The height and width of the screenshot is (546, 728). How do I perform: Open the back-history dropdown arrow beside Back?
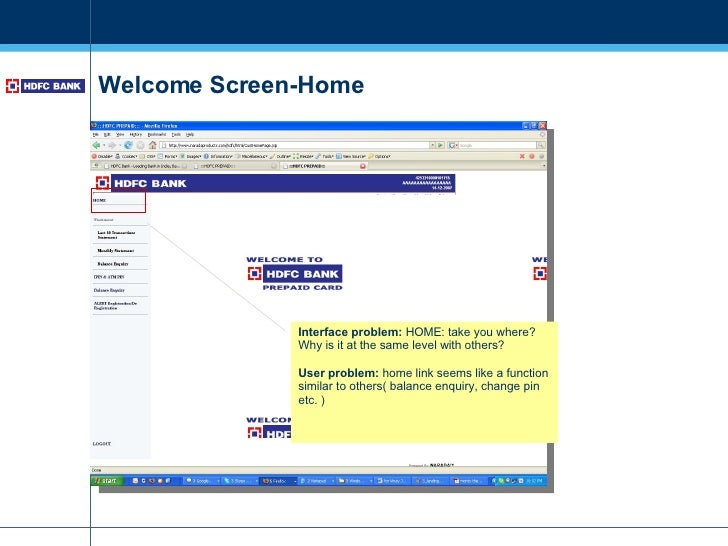104,145
